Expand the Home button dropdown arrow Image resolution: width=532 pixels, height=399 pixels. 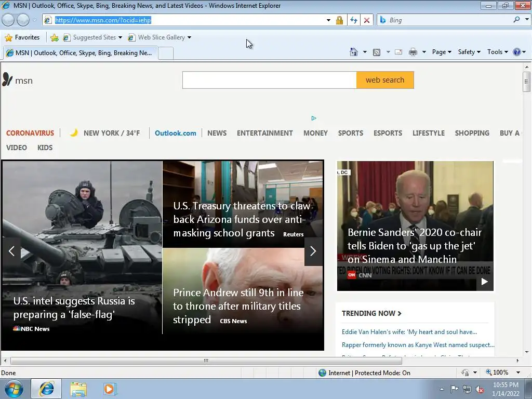pyautogui.click(x=365, y=52)
